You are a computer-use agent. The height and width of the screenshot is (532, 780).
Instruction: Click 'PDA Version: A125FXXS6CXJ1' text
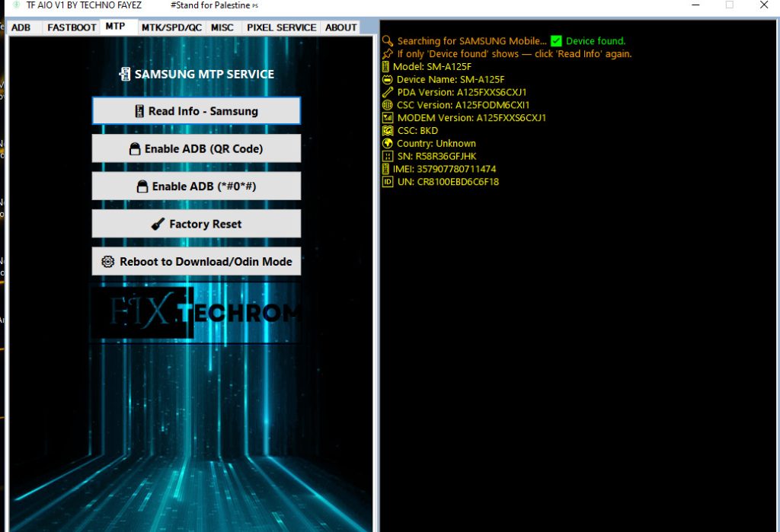tap(462, 92)
